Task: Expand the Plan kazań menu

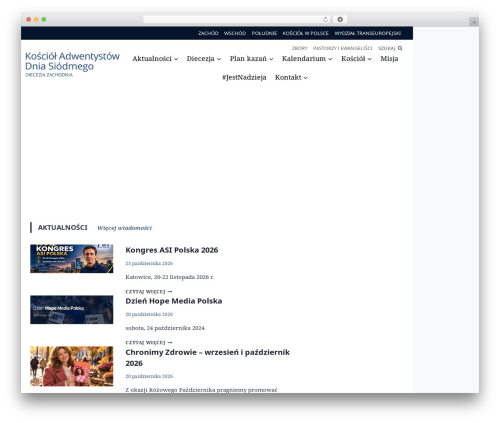Action: pos(251,59)
